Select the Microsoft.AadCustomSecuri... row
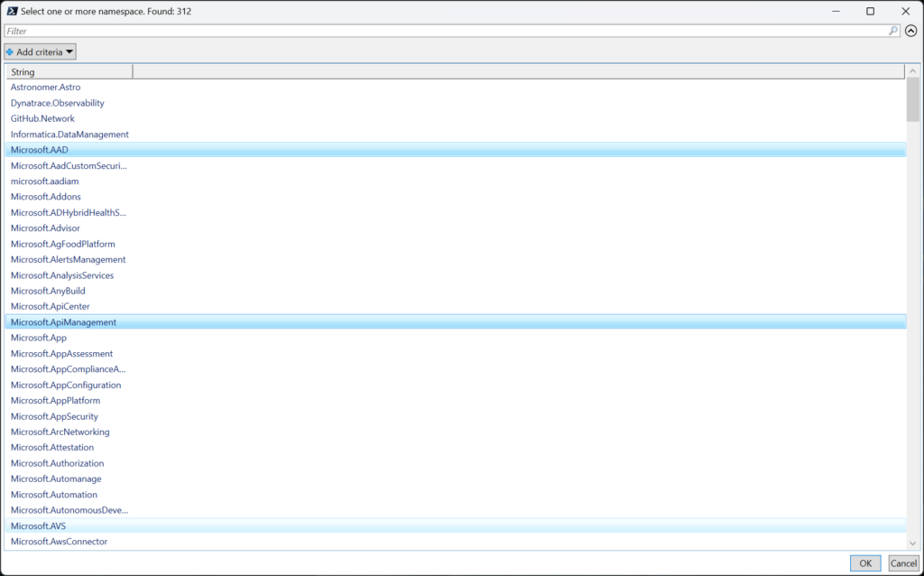The width and height of the screenshot is (924, 576). [x=456, y=165]
